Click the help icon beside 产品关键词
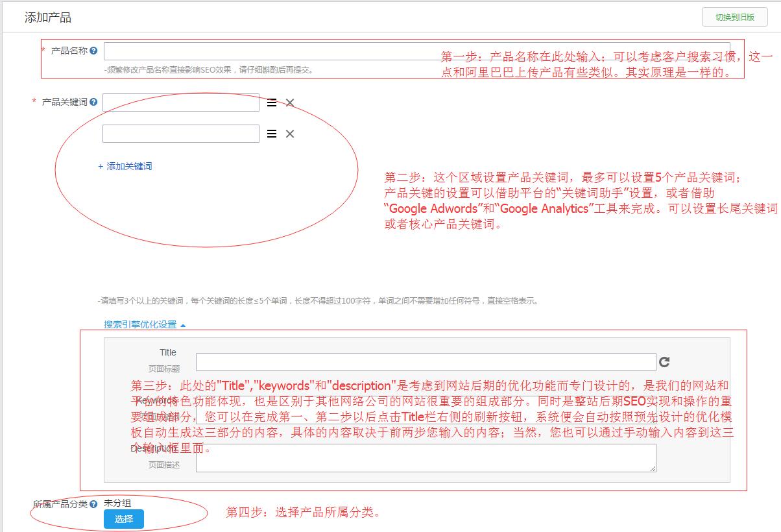Screen dimensions: 781x532 [x=94, y=102]
